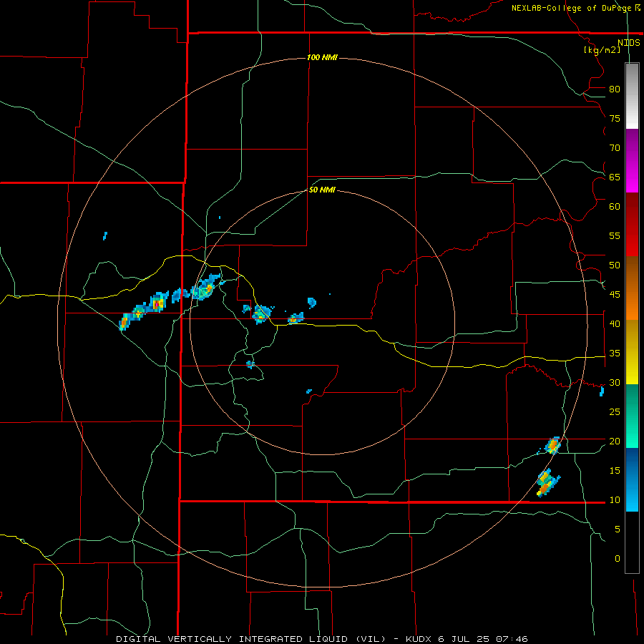Viewport: 644px width, 644px height.
Task: Click the 70 value on the VIL scale
Action: coord(615,148)
